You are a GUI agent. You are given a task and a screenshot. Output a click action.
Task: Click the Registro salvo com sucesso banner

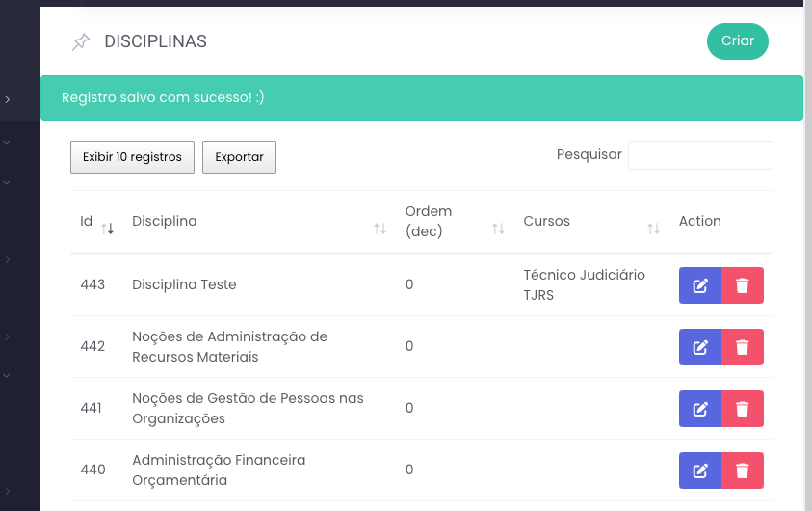pyautogui.click(x=422, y=97)
